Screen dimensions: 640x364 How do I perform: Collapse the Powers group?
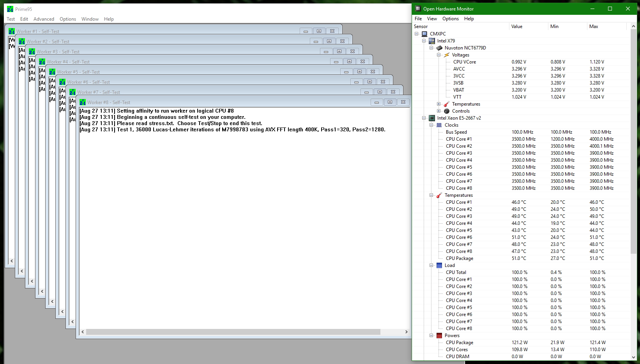[x=431, y=336]
